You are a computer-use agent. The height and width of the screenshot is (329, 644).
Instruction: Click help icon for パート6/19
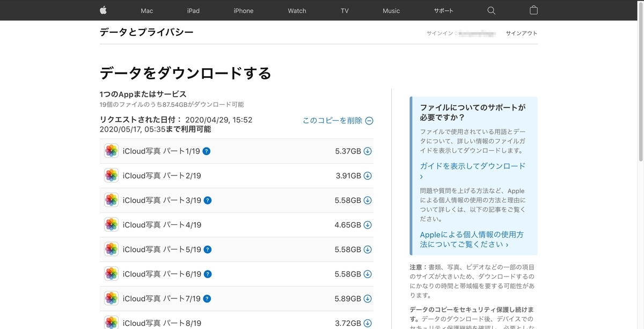point(208,274)
